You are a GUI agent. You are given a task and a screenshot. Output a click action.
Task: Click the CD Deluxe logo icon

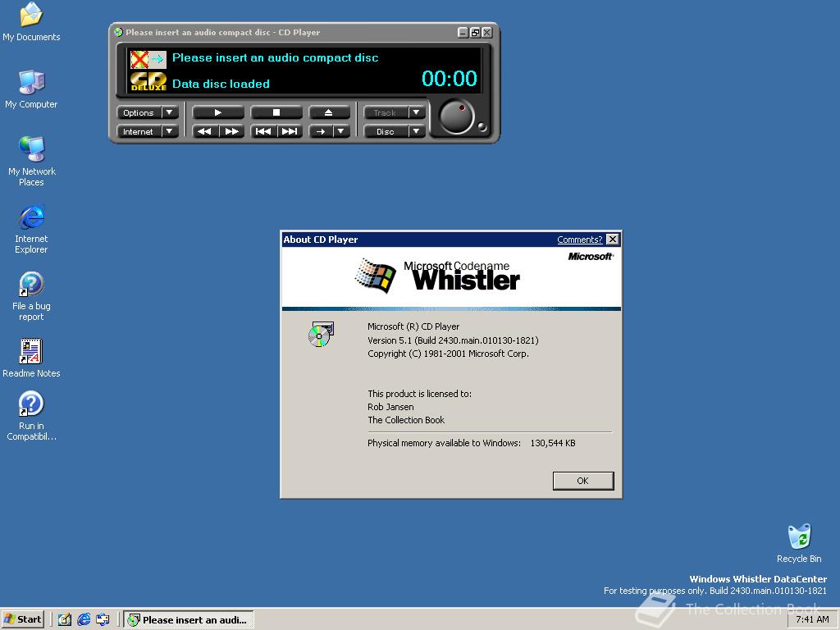pyautogui.click(x=148, y=81)
